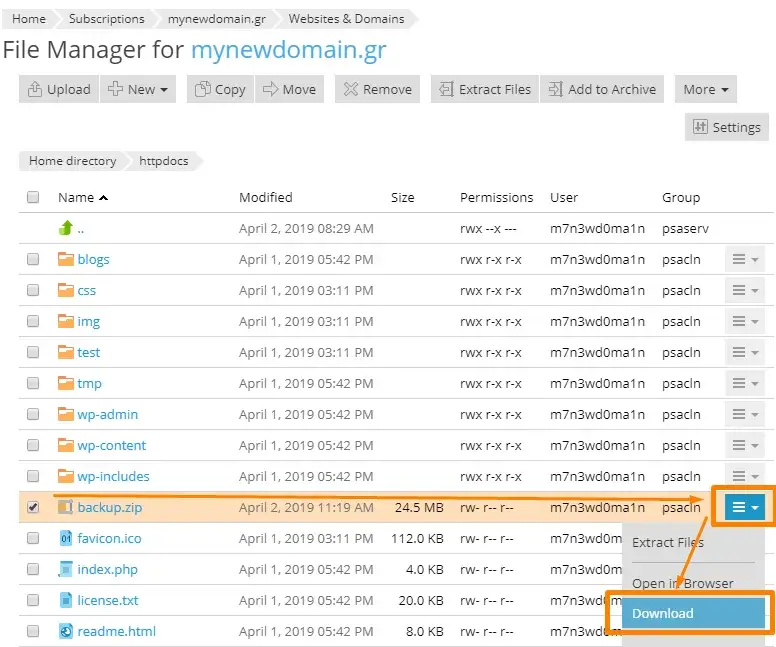Click the wp-includes folder icon
Viewport: 776px width, 647px height.
click(x=66, y=476)
